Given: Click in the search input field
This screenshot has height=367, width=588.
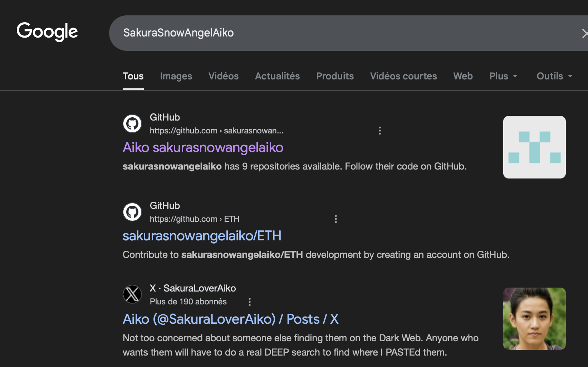Looking at the screenshot, I should 322,33.
